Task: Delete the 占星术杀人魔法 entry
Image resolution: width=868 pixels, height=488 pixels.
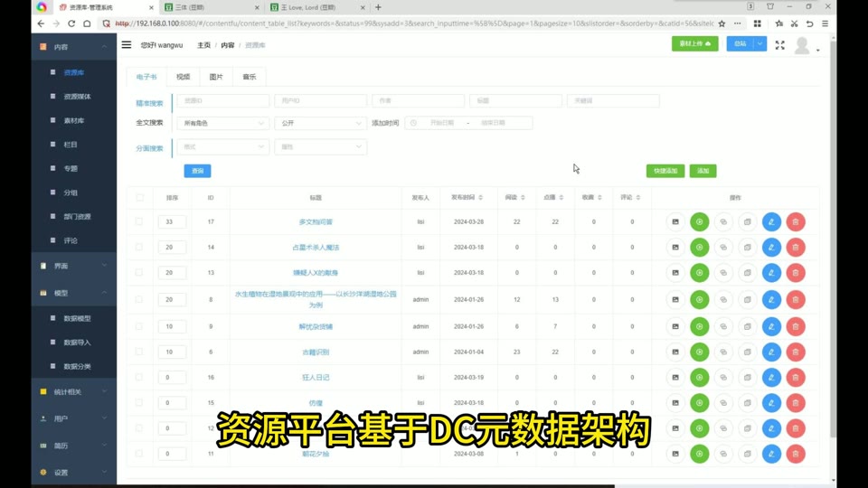Action: (796, 248)
